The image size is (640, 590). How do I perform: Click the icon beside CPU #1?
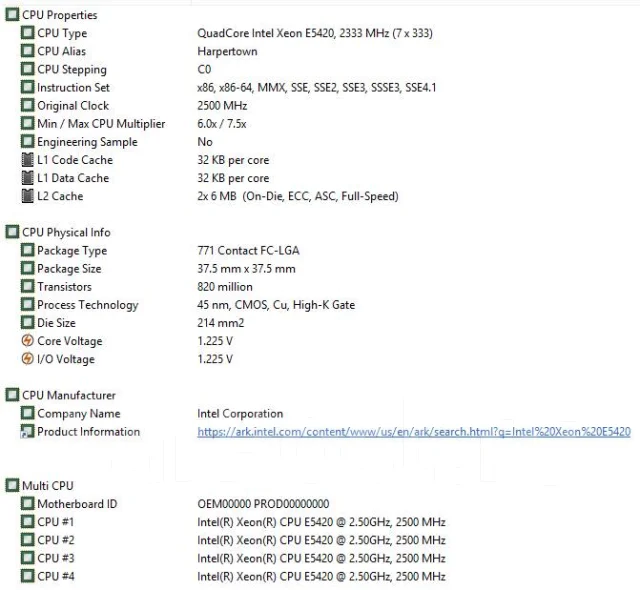coord(27,521)
